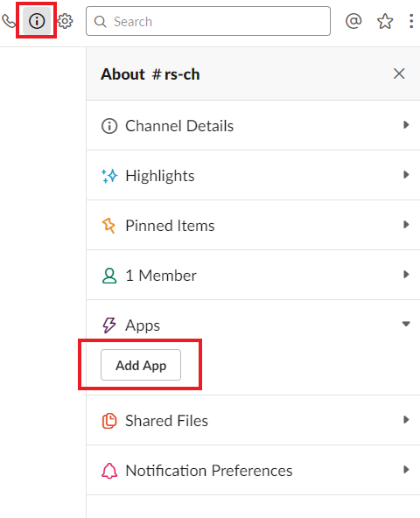Expand Notification Preferences arrow
The width and height of the screenshot is (420, 518).
[x=406, y=469]
